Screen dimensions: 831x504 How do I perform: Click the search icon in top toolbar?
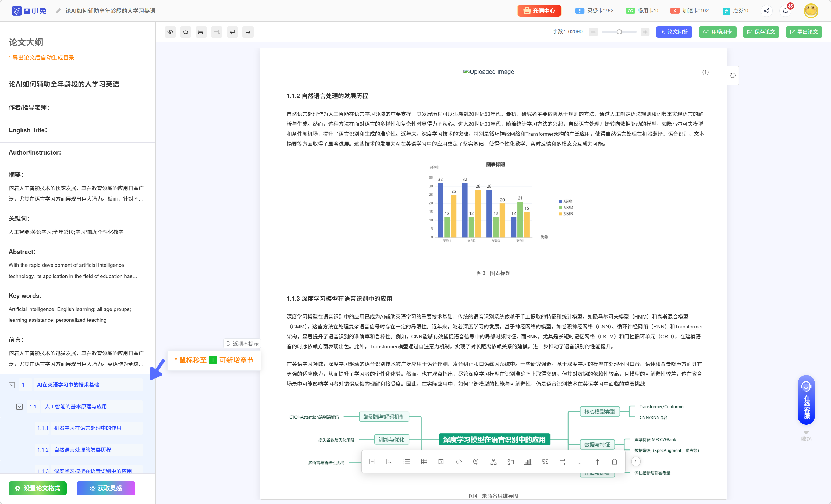click(186, 32)
